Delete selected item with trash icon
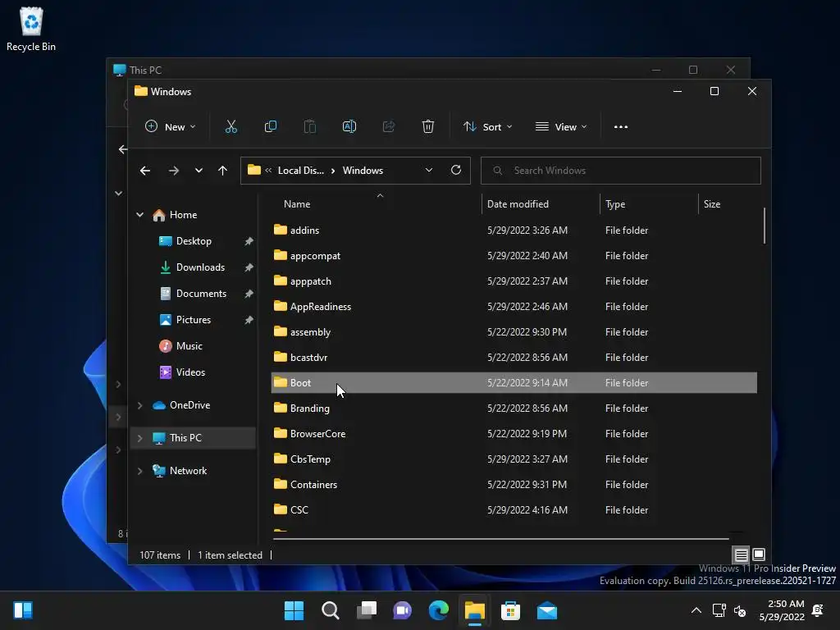This screenshot has width=840, height=630. point(427,127)
